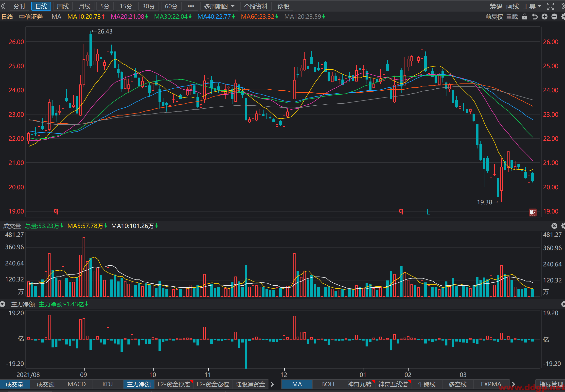Screen dimensions: 565x392
Task: Select 牛熊线 indicator tab
Action: (x=427, y=384)
